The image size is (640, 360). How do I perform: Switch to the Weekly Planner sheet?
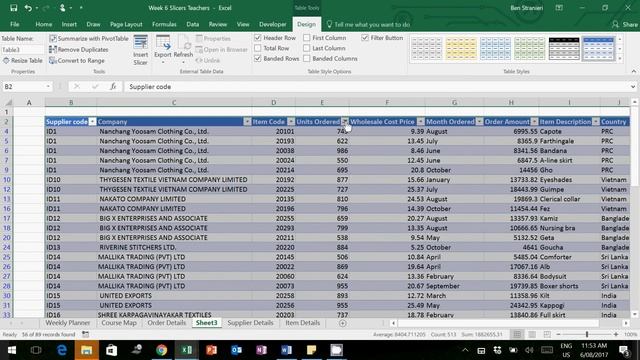click(x=68, y=323)
